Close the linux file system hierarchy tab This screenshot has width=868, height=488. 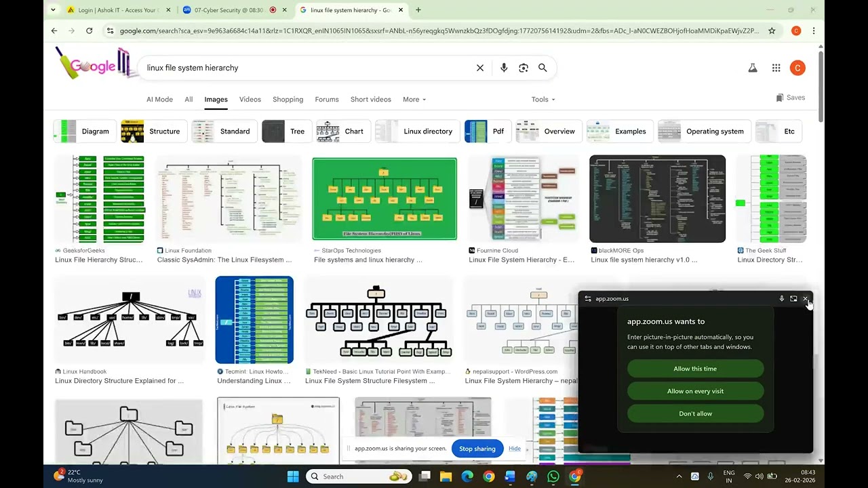[x=401, y=10]
